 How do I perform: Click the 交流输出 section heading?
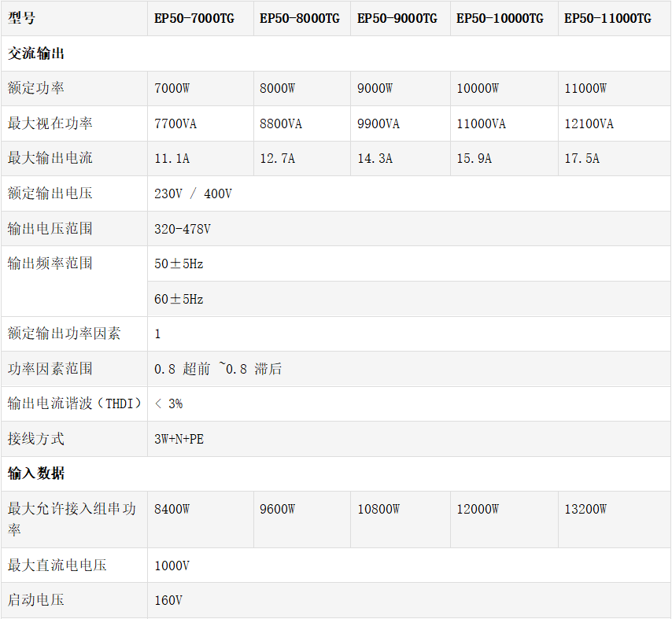coord(36,54)
